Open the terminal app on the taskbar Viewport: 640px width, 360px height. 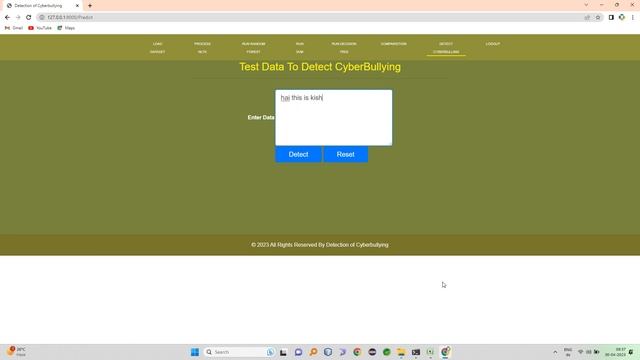(x=416, y=352)
